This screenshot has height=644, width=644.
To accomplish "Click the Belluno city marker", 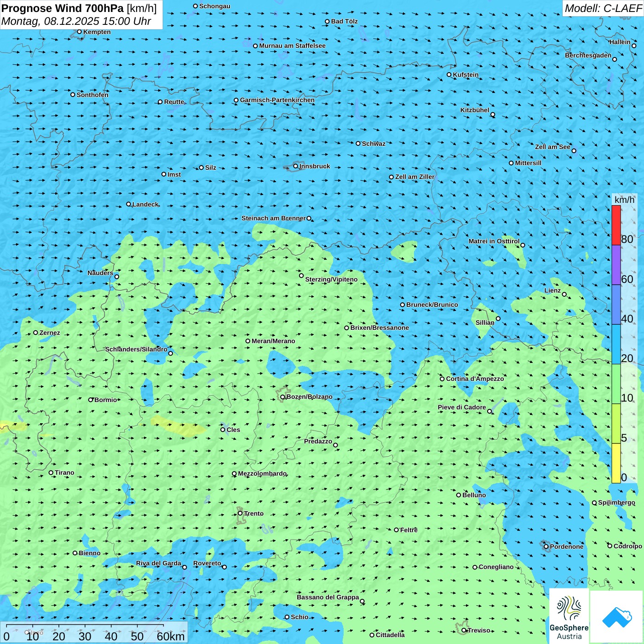I will (x=459, y=495).
